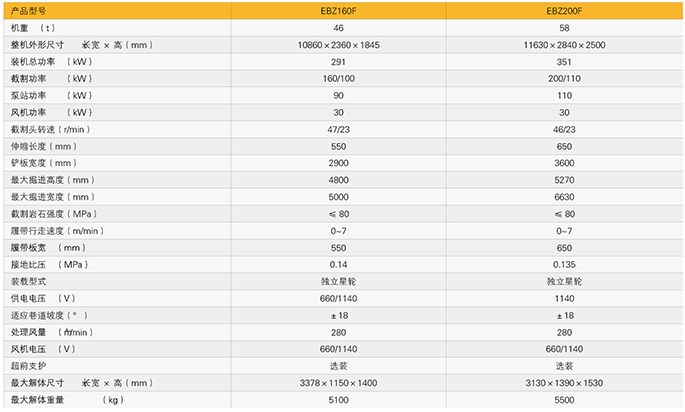Click the 2900 shovel width value
The height and width of the screenshot is (412, 685).
[x=339, y=163]
